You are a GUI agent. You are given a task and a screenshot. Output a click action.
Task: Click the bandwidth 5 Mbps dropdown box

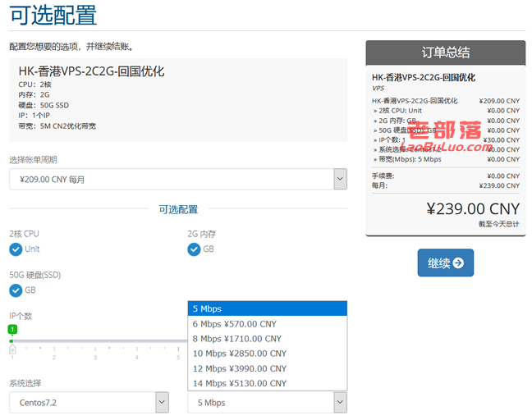(268, 403)
